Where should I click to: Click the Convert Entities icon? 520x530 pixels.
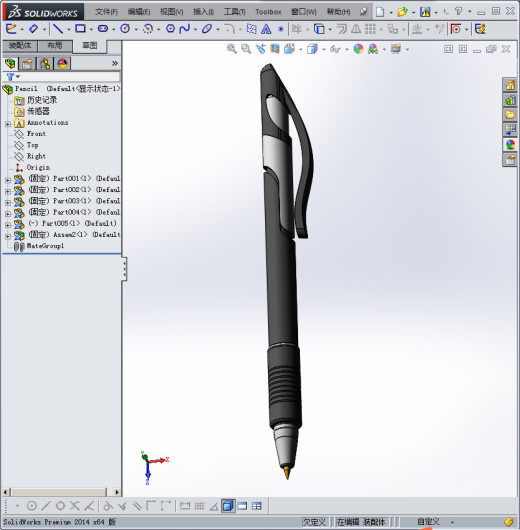pos(319,29)
